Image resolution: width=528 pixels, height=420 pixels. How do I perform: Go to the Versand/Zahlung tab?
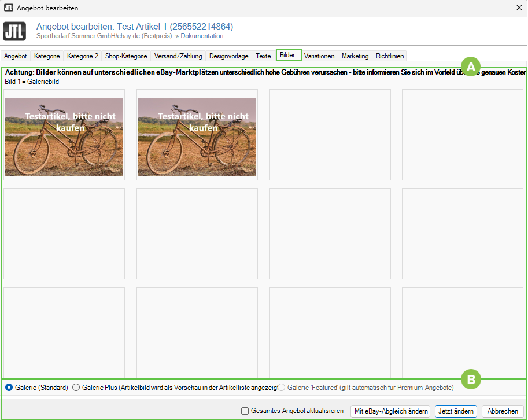[178, 56]
